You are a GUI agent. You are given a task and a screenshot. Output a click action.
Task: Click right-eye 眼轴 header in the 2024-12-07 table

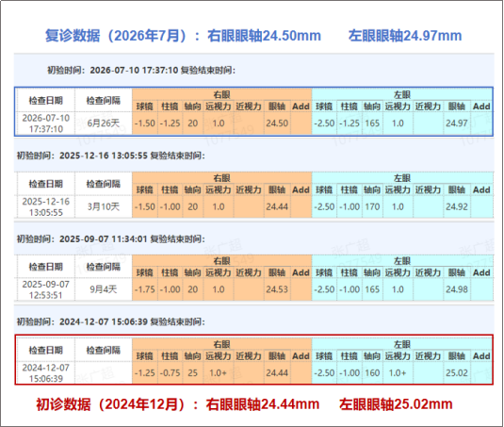click(x=277, y=356)
